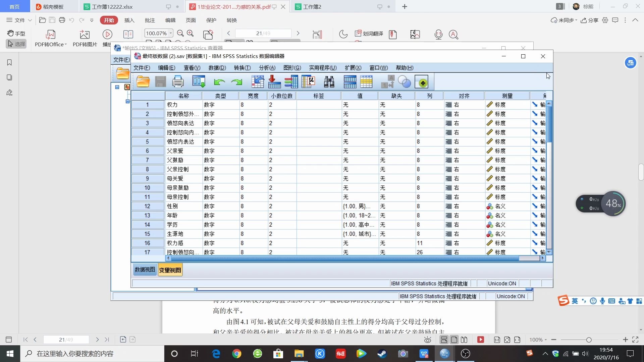Open the 图形 menu
Image resolution: width=644 pixels, height=362 pixels.
[291, 68]
